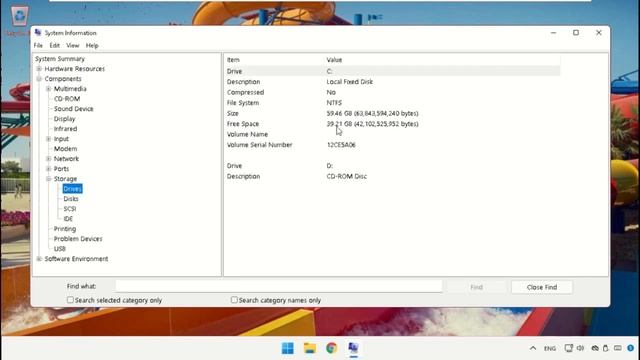
Task: Select CD-ROM in tree
Action: (x=67, y=99)
